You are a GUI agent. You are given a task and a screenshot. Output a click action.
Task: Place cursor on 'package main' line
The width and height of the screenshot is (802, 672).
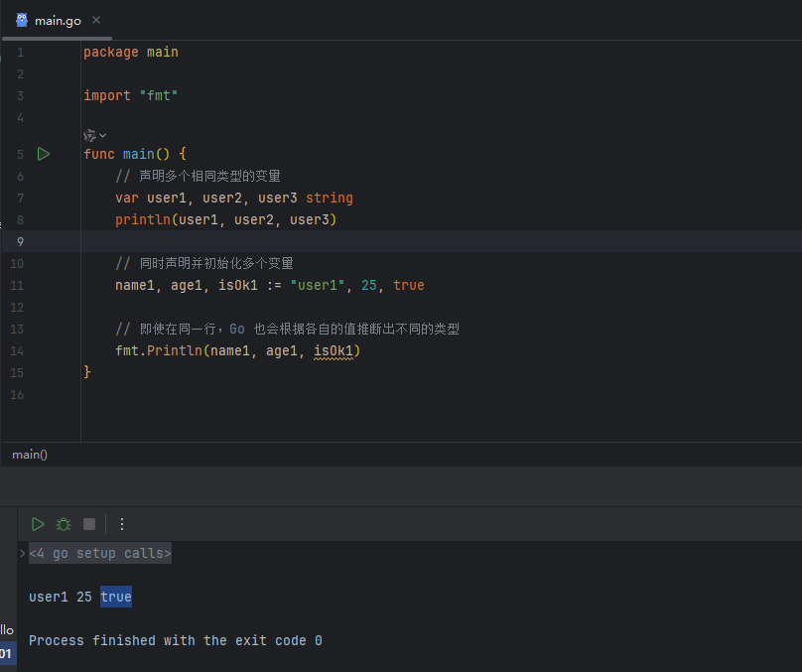coord(131,53)
